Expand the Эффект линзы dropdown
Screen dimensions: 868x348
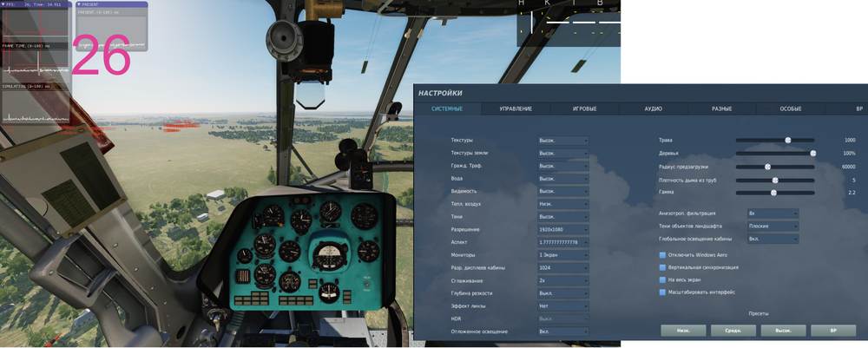click(x=563, y=306)
